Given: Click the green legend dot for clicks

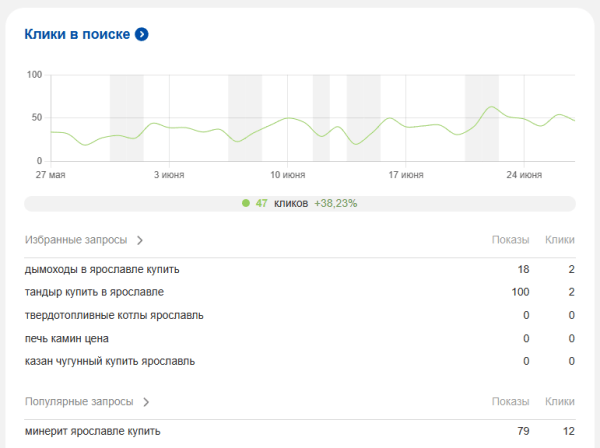Looking at the screenshot, I should [x=246, y=203].
